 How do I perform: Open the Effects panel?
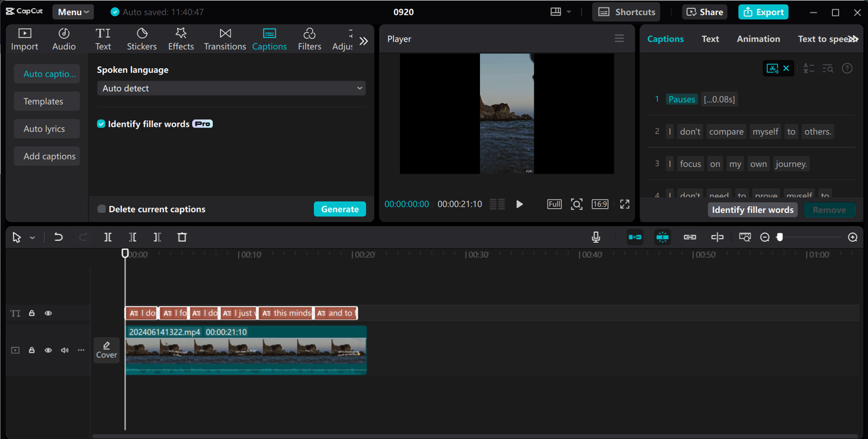[181, 39]
